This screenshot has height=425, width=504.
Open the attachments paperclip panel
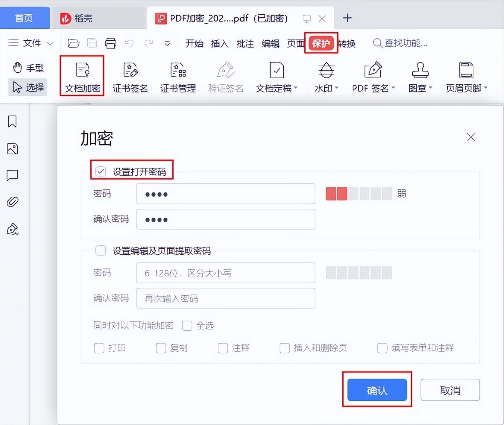pos(12,202)
